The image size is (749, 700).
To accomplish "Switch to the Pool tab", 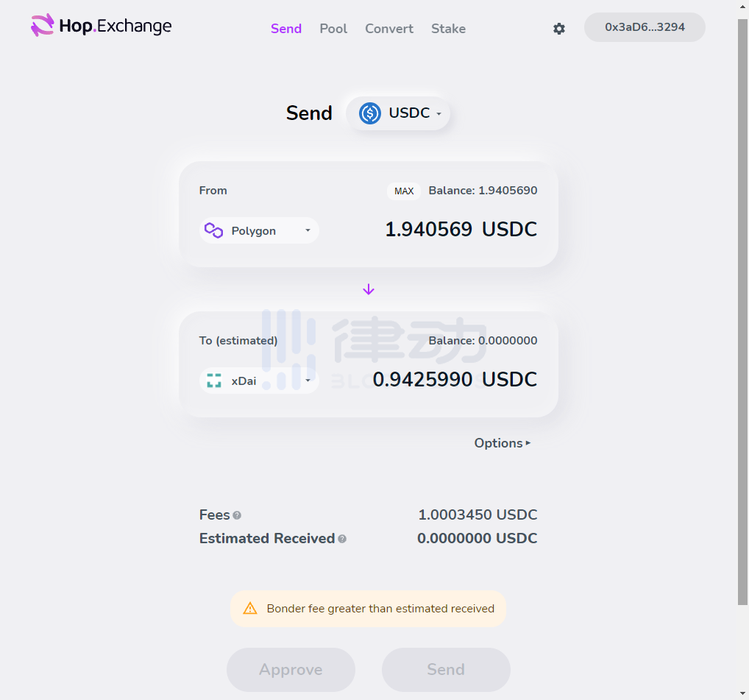I will tap(333, 29).
